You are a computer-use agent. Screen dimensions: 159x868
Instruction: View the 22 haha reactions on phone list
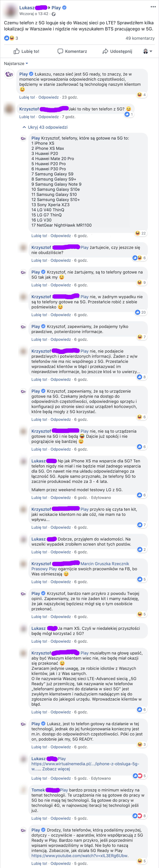coord(140,233)
